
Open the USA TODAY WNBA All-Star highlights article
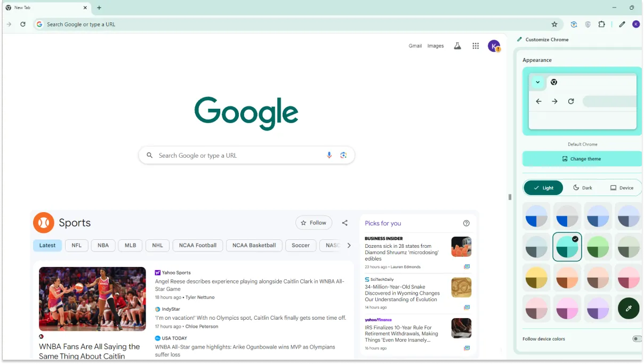coord(245,350)
